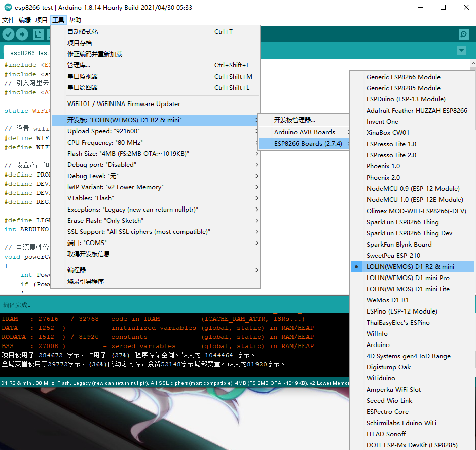Select NodeMCU 1.0 (ESP-12E Module) board

412,199
